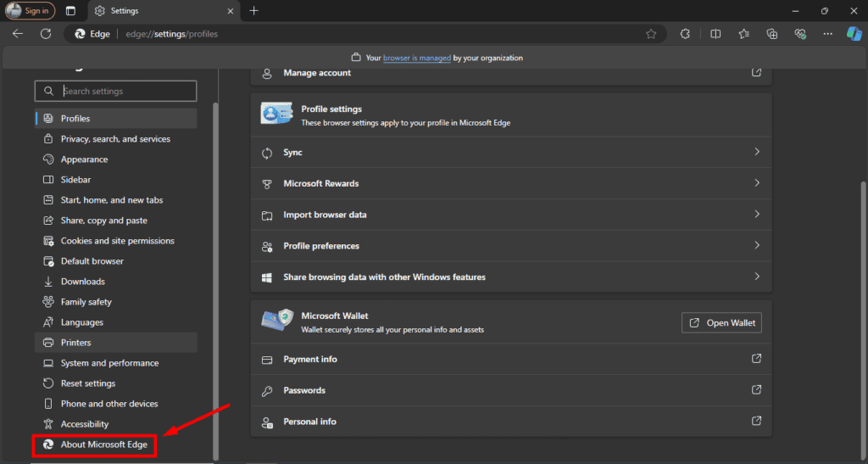Open the Favorites list icon

point(743,34)
